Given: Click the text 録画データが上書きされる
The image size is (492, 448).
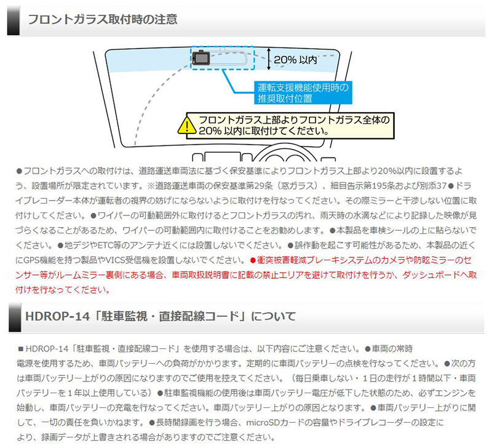Looking at the screenshot, I should pyautogui.click(x=87, y=438).
